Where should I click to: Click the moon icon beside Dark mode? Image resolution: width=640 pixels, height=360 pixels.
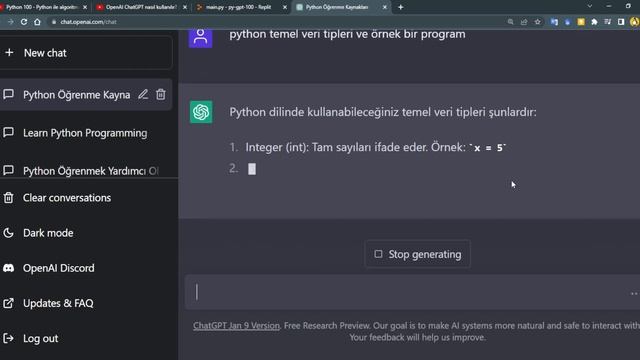(x=9, y=233)
